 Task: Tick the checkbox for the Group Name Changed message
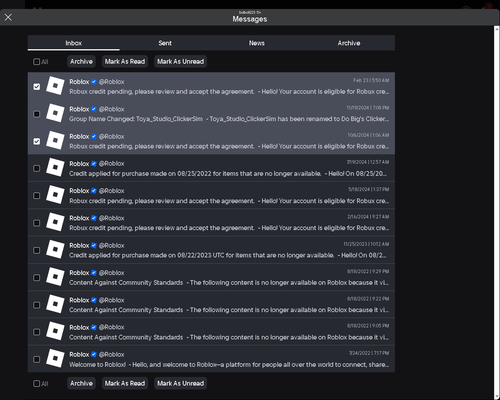click(x=37, y=114)
